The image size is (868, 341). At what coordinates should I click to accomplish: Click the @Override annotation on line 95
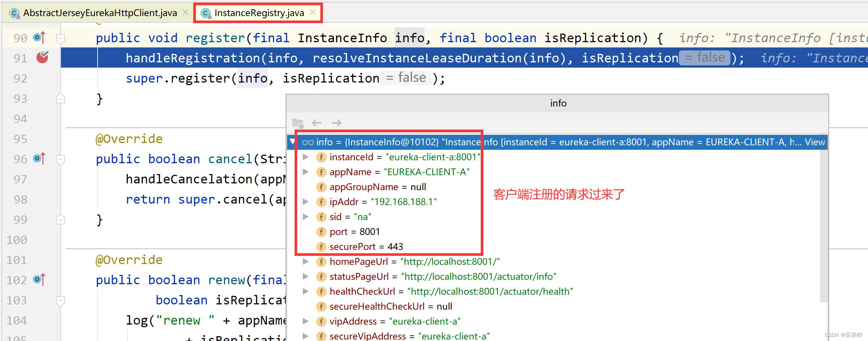click(x=129, y=139)
